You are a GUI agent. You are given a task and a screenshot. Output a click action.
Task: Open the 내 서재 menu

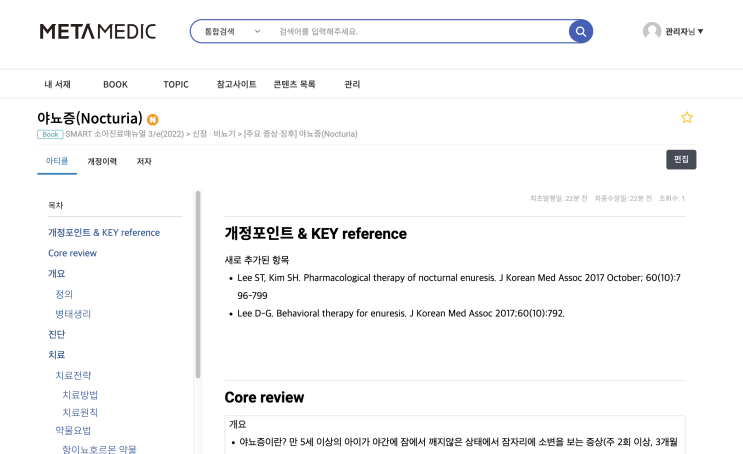tap(57, 84)
